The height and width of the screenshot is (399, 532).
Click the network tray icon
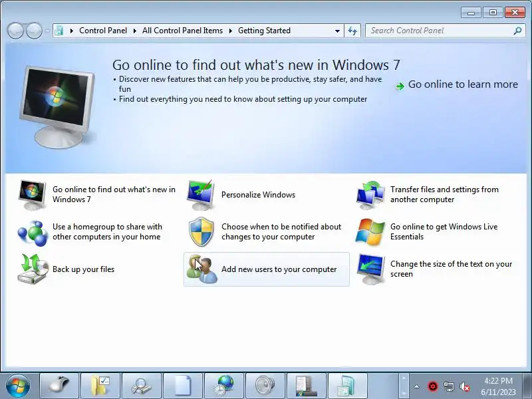[x=449, y=386]
